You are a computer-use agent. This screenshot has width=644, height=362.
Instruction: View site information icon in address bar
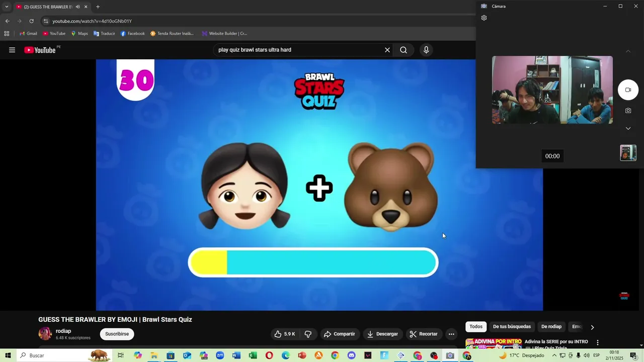click(46, 21)
